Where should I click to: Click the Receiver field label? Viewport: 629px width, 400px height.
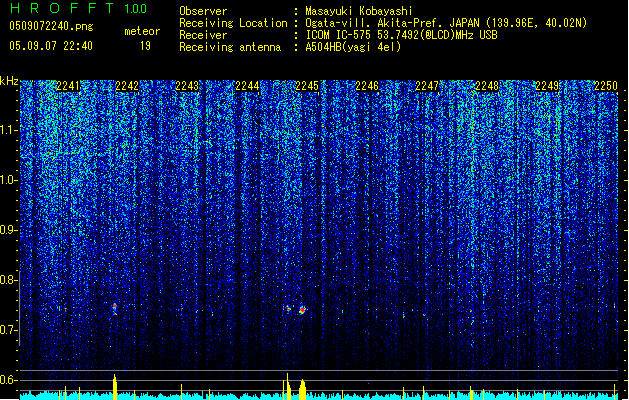[203, 35]
